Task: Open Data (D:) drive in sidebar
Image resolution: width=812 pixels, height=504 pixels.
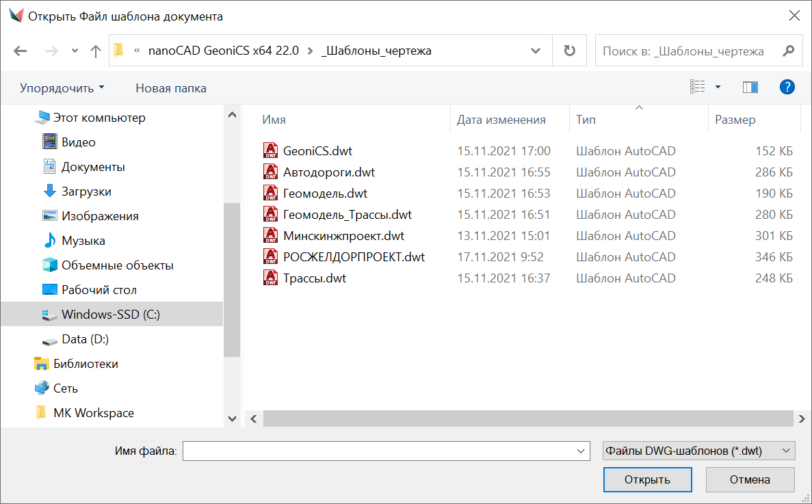Action: (x=85, y=339)
